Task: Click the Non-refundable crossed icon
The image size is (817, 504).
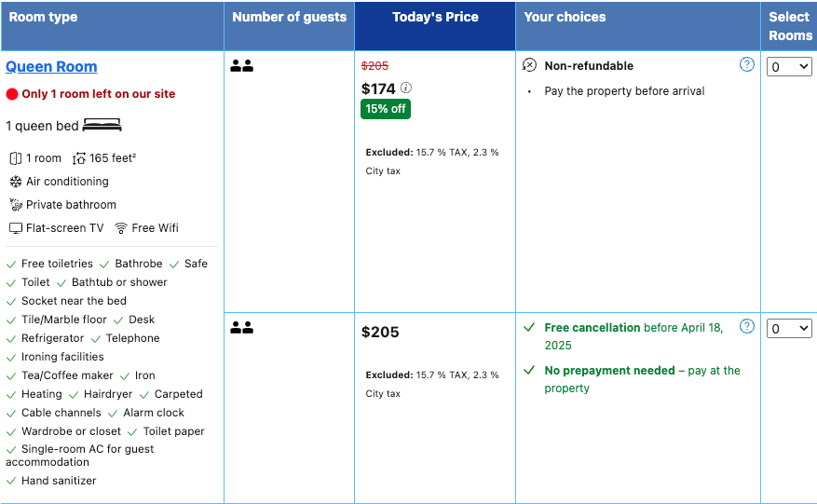Action: 530,65
